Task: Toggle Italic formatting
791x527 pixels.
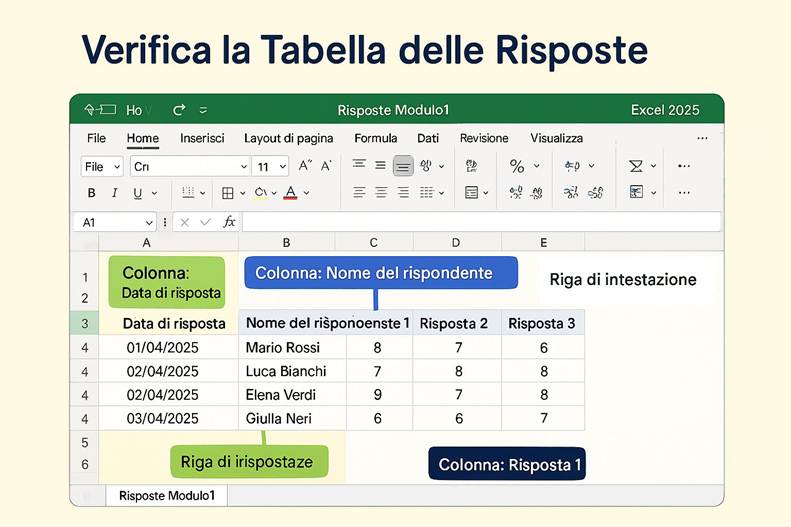Action: [x=115, y=193]
